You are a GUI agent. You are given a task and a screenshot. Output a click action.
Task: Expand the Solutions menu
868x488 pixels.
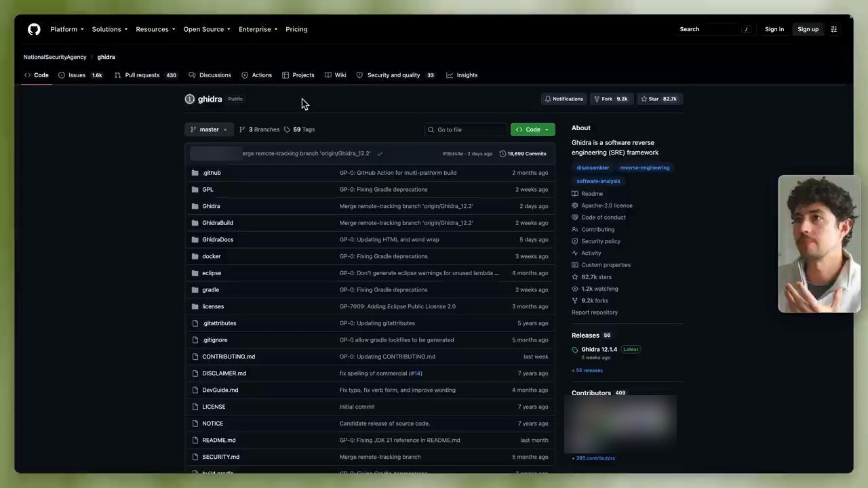[110, 29]
